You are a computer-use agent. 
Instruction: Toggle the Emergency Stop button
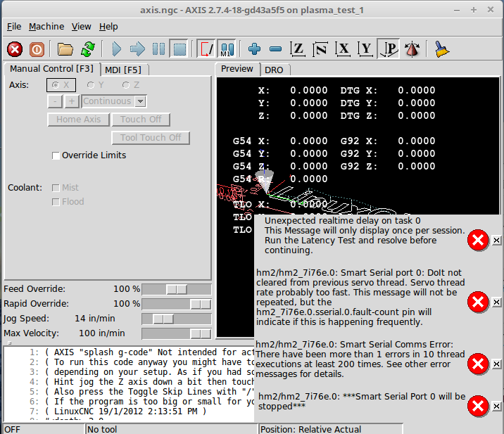point(15,49)
